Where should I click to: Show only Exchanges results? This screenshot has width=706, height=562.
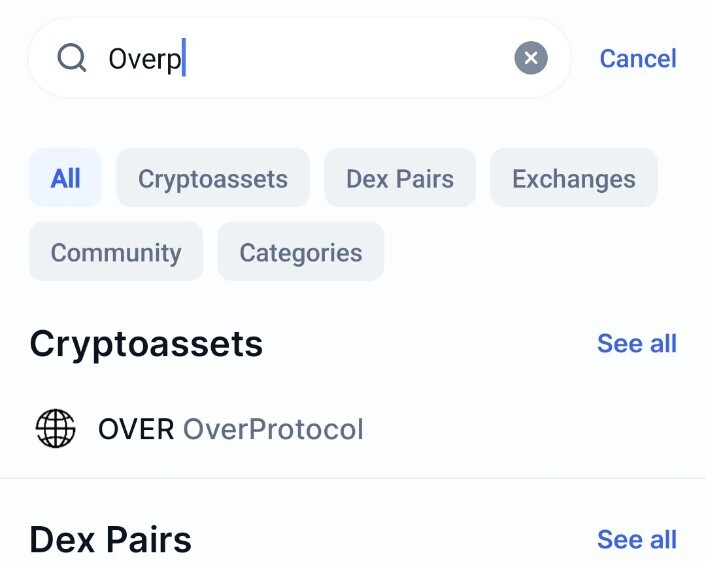tap(574, 178)
